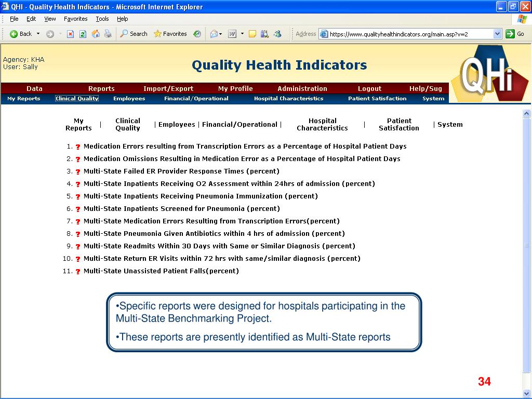This screenshot has width=532, height=399.
Task: Click the Print toolbar icon
Action: (108, 34)
